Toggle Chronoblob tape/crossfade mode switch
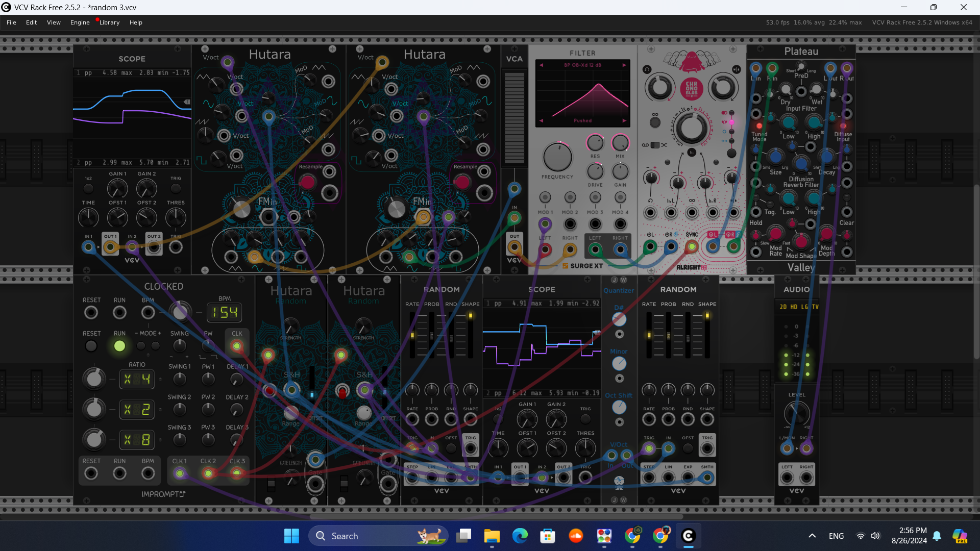980x551 pixels. (655, 145)
